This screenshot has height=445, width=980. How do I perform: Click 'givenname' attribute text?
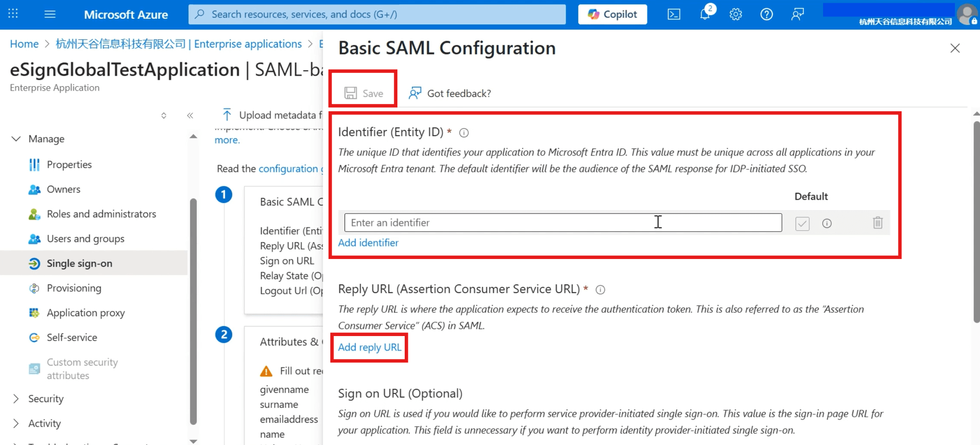pyautogui.click(x=284, y=389)
